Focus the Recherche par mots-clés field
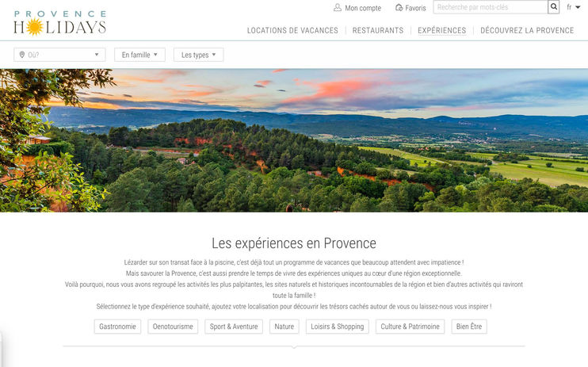The width and height of the screenshot is (588, 367). pos(491,7)
